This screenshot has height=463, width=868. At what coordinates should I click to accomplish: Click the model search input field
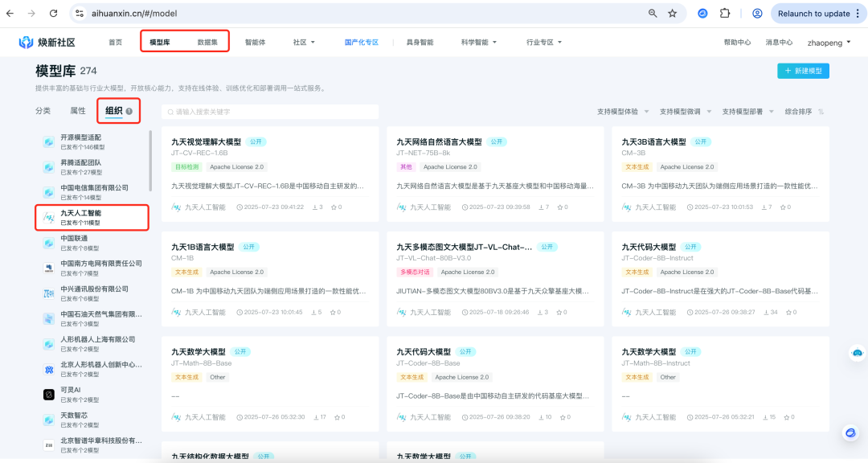tap(270, 112)
